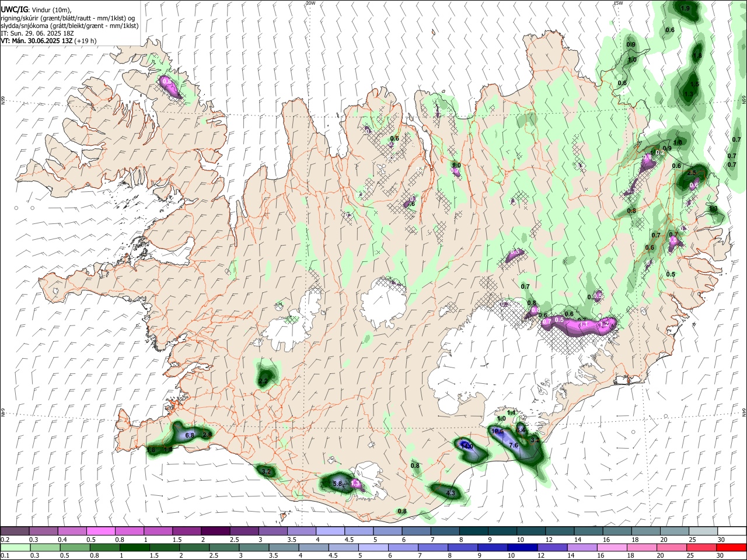Click the 7.6 rainfall value on the map
This screenshot has height=560, width=747.
click(514, 445)
